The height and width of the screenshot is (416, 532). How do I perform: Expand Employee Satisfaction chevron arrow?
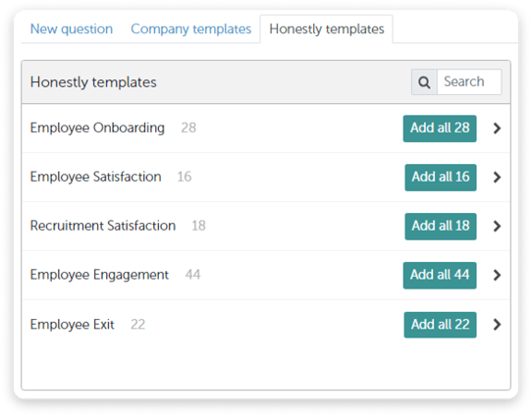tap(497, 177)
